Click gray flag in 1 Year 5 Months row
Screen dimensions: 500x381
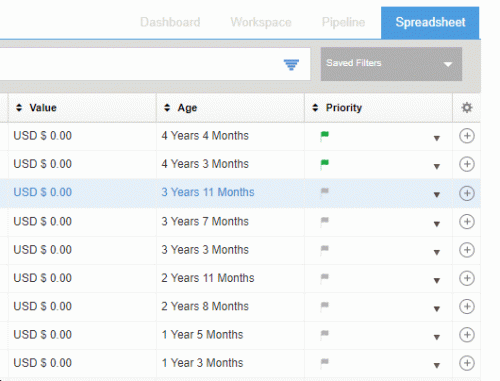(x=324, y=334)
